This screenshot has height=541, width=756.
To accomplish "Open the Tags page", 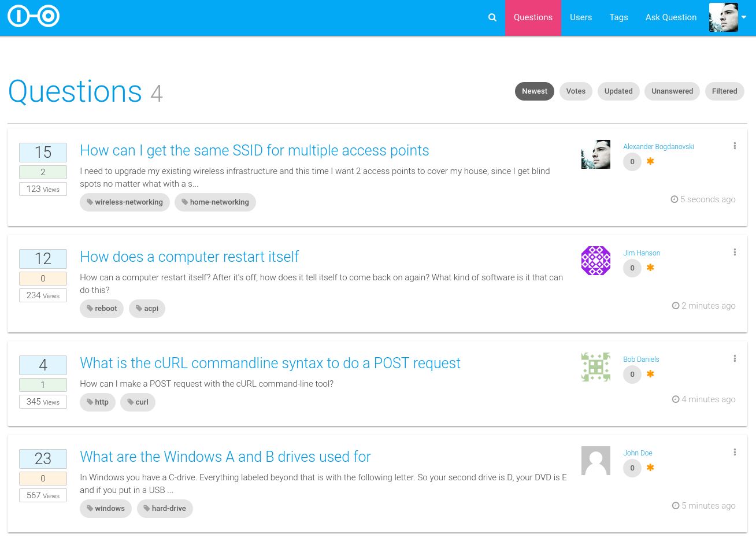I will (618, 17).
